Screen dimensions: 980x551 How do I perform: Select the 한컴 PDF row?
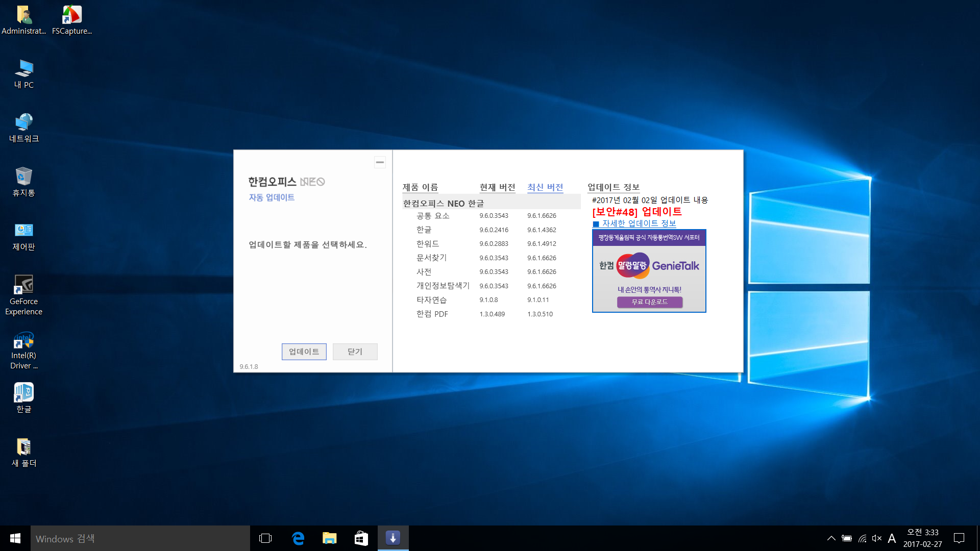pyautogui.click(x=491, y=314)
